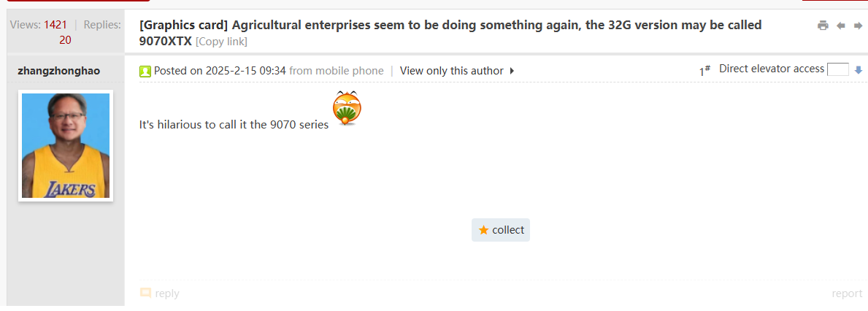Click the printer icon beside the thread title
This screenshot has height=311, width=868.
click(x=823, y=26)
